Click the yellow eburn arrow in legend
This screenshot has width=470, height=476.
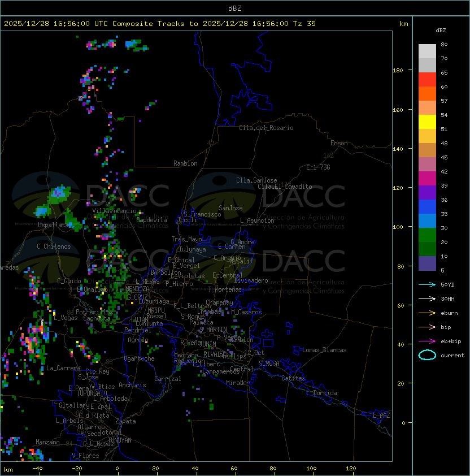[x=427, y=313]
